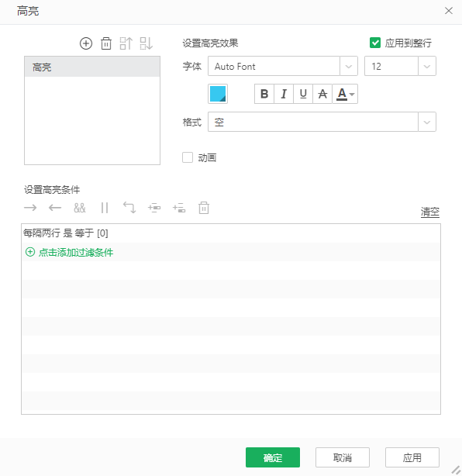
Task: Close the highlight dialog
Action: 449,11
